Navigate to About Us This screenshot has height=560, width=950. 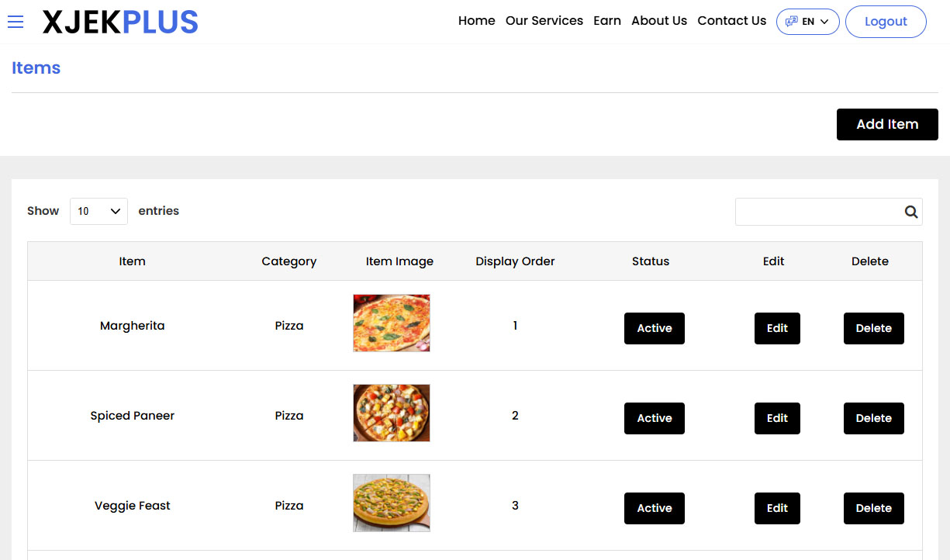tap(658, 21)
